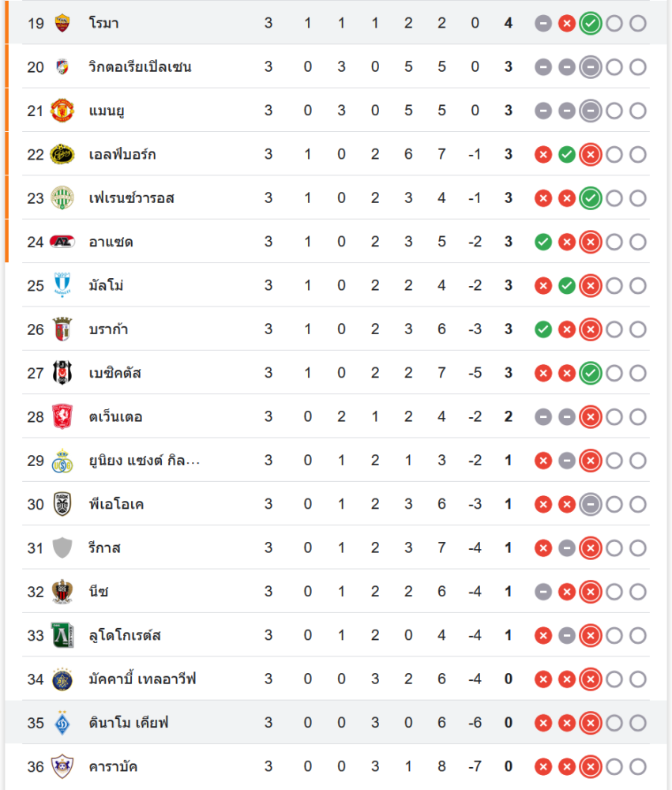The width and height of the screenshot is (672, 790).
Task: Click the Dynamo Kyiv crest icon
Action: [x=62, y=723]
